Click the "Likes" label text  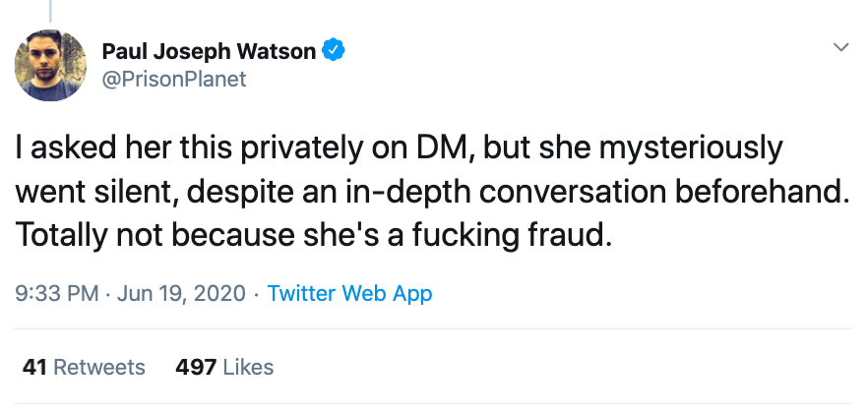[248, 367]
